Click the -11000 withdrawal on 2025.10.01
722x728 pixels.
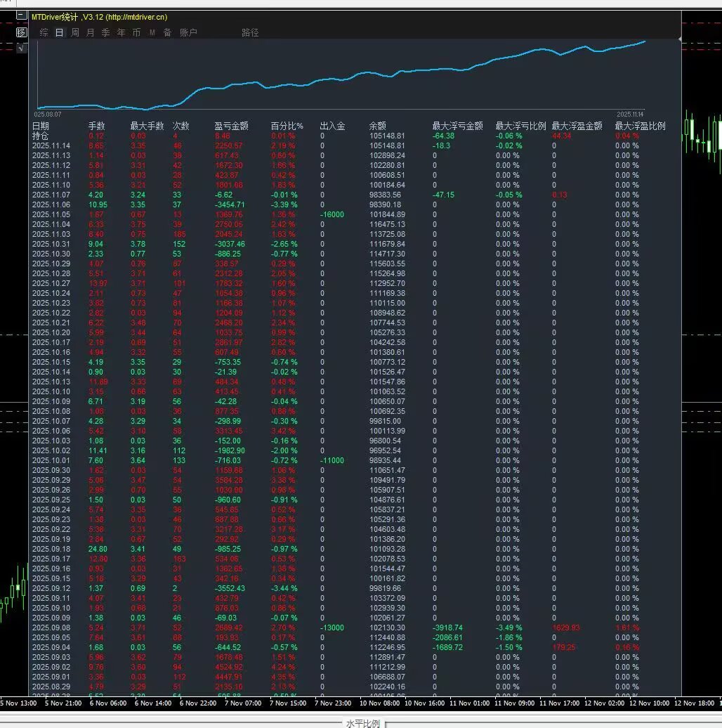point(332,460)
